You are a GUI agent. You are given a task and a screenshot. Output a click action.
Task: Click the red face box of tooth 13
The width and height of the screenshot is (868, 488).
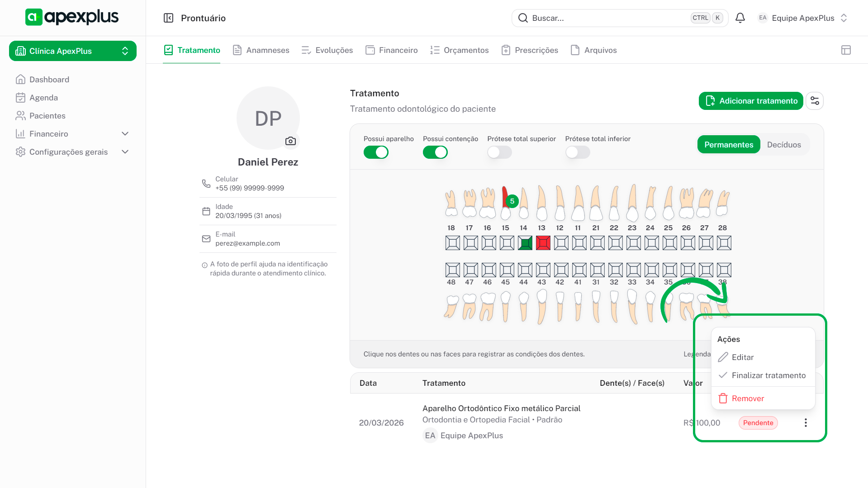point(543,243)
